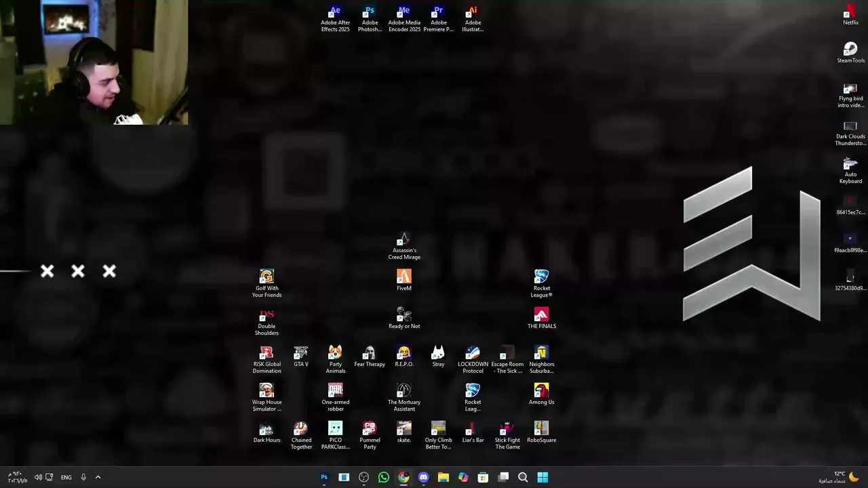Select the file named 86415ec7c...
The height and width of the screenshot is (488, 868).
(x=850, y=205)
